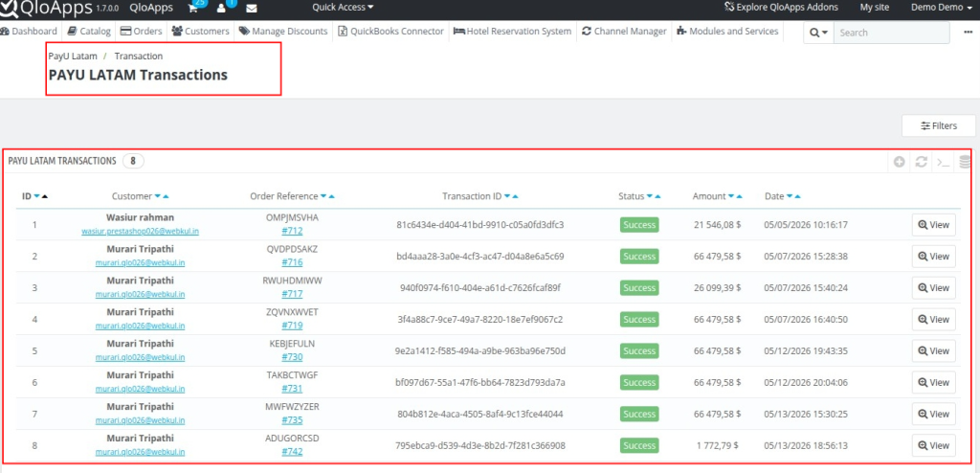Open Channel Manager menu
This screenshot has height=473, width=980.
[x=624, y=32]
